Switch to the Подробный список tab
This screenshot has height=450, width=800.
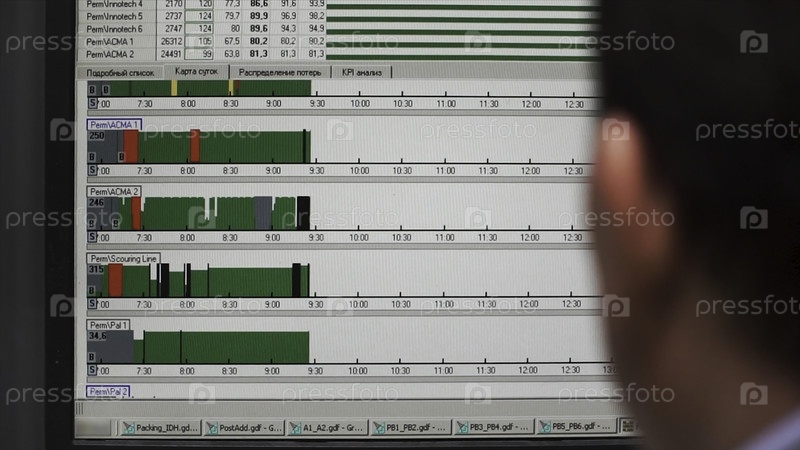pyautogui.click(x=120, y=73)
